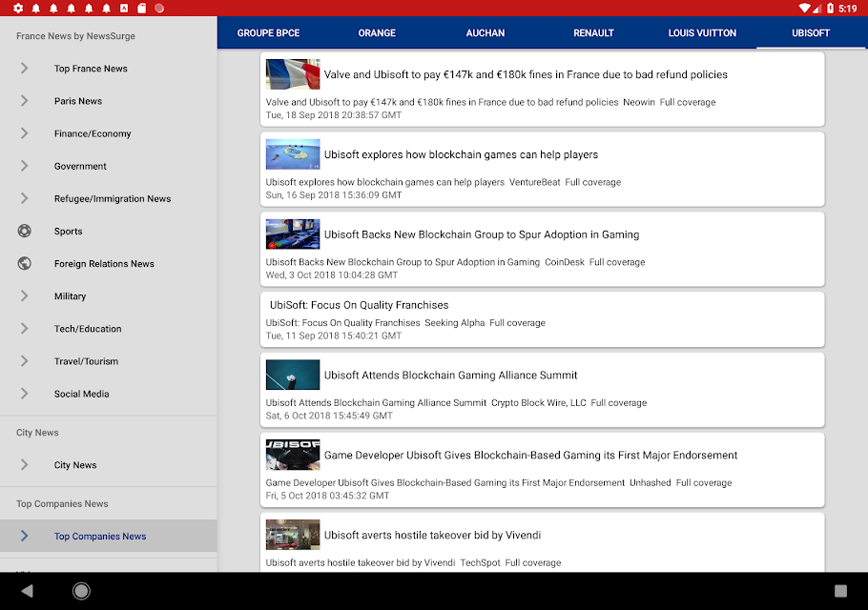Expand the City News chevron
Image resolution: width=868 pixels, height=610 pixels.
pyautogui.click(x=25, y=464)
